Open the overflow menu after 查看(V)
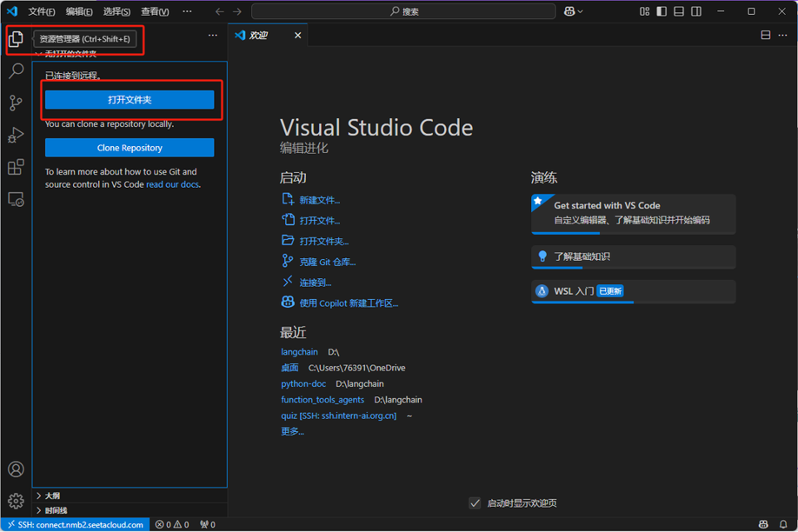The image size is (798, 532). click(187, 11)
